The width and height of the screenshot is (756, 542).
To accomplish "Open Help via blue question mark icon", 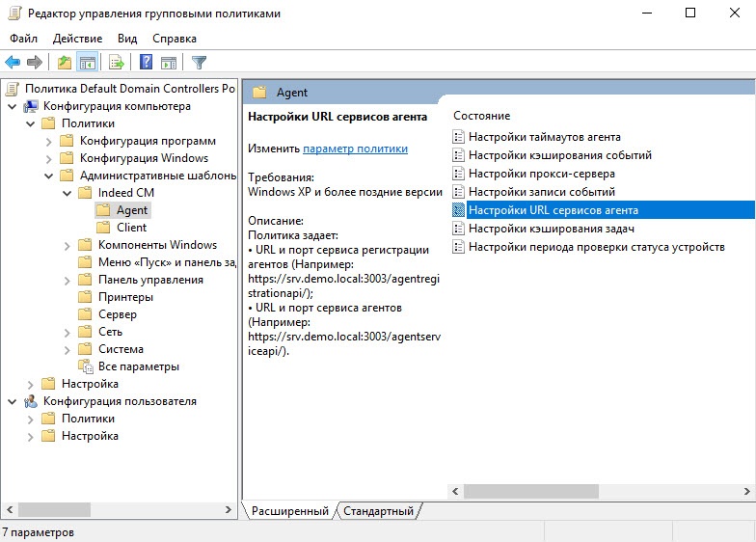I will [x=146, y=63].
